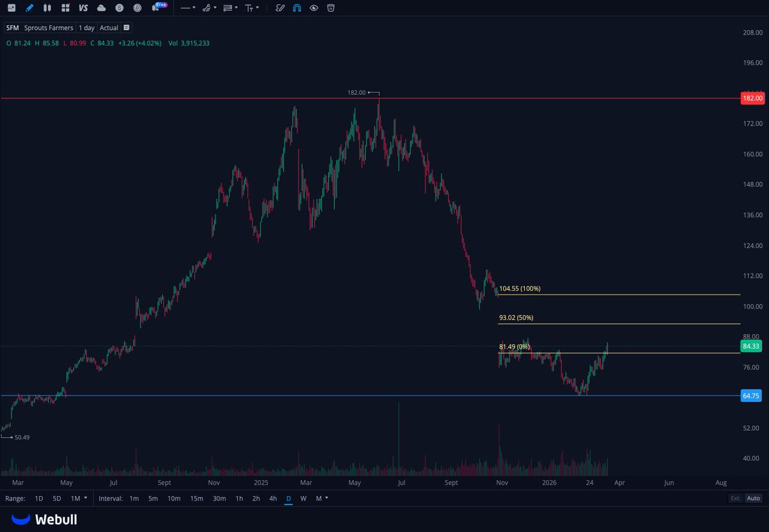
Task: Delete drawings with the trash icon
Action: [x=331, y=8]
